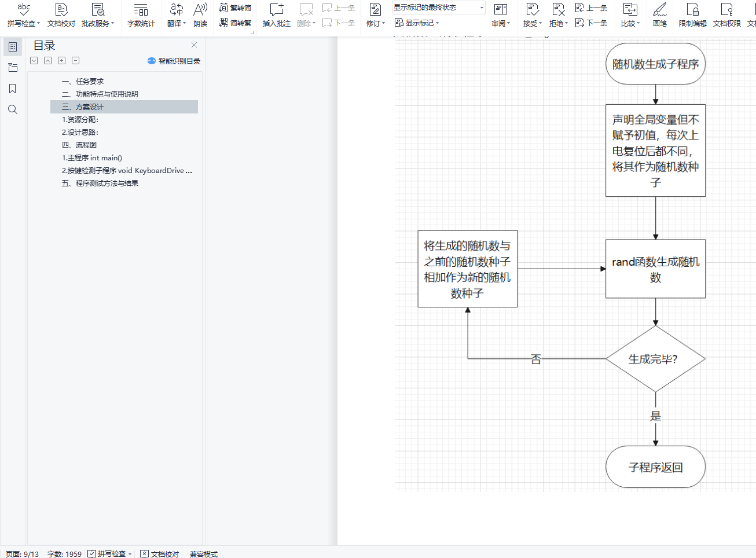Collapse all outline headings with minus button

tap(76, 61)
